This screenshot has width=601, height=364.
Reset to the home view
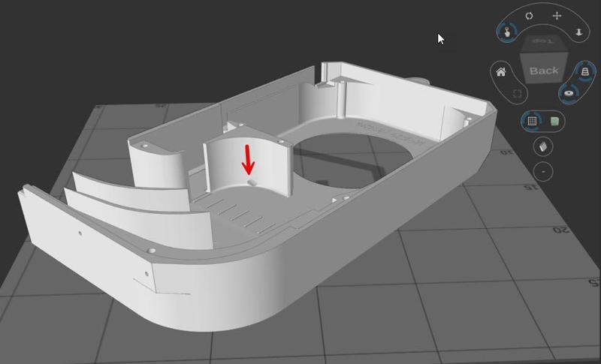point(500,72)
